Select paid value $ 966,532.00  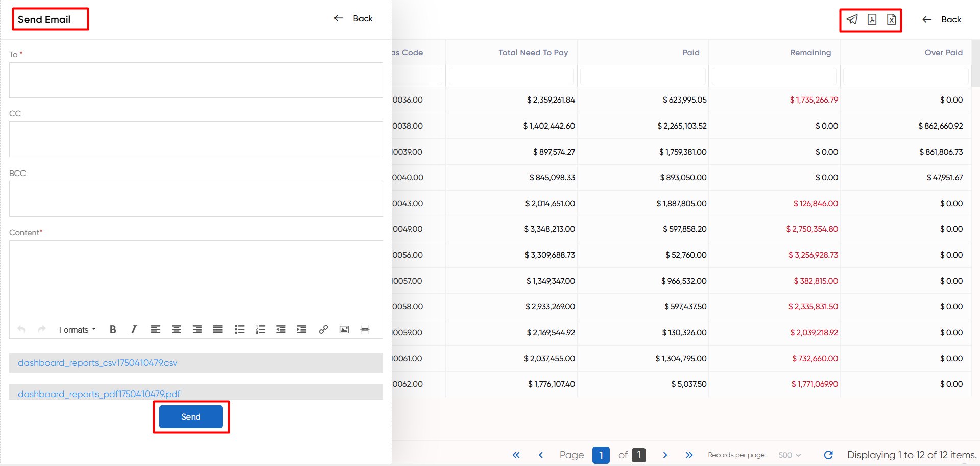(684, 281)
